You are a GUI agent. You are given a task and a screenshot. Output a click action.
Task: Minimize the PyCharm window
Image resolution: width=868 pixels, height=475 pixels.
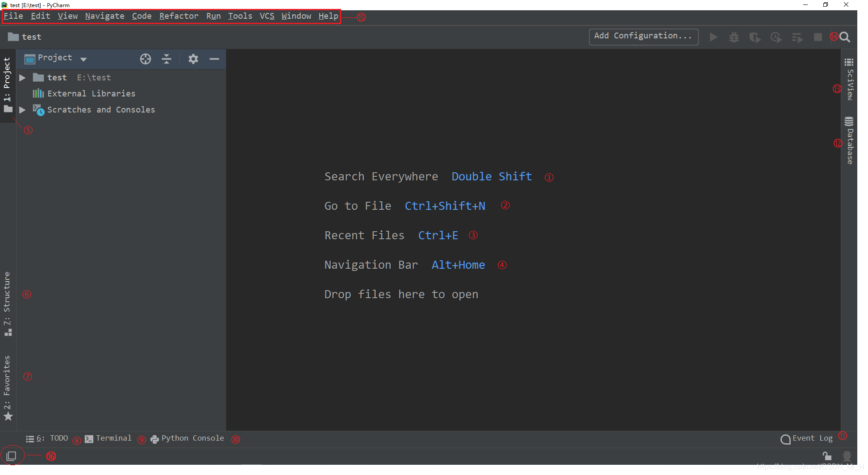805,5
